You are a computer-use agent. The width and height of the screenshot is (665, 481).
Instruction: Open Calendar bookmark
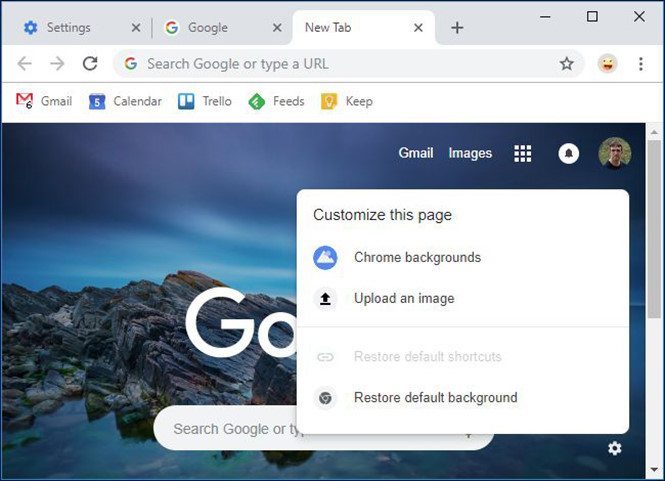pyautogui.click(x=126, y=101)
